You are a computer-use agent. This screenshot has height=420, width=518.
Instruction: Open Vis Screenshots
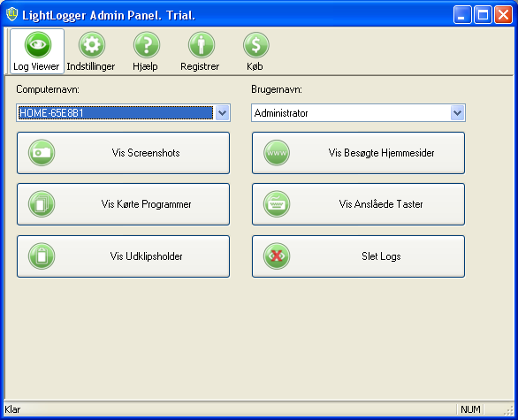tap(123, 153)
